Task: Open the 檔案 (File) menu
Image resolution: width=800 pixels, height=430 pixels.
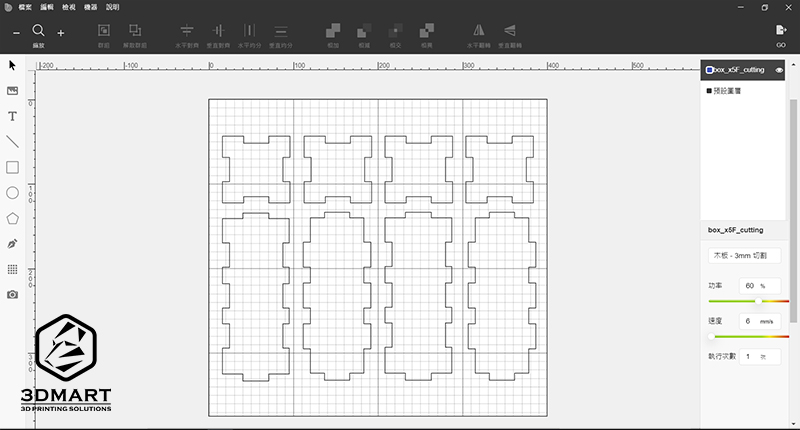Action: 24,7
